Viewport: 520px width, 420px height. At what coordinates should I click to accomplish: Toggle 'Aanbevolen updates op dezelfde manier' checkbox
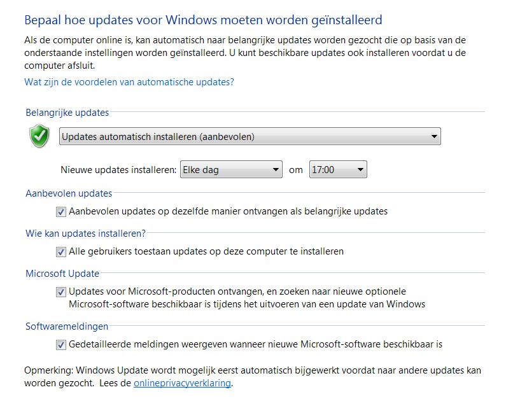pos(60,212)
